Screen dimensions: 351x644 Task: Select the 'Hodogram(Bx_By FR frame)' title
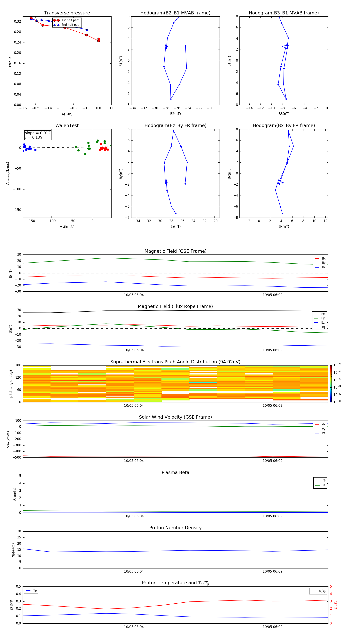click(x=284, y=125)
